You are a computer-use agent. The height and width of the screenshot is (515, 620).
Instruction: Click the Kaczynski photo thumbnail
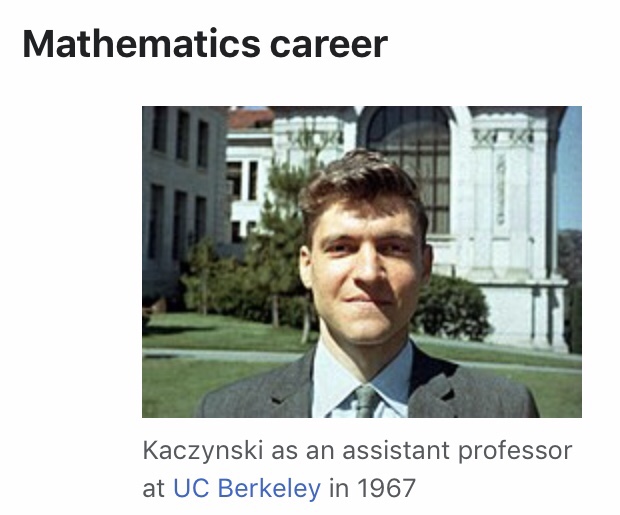click(361, 261)
